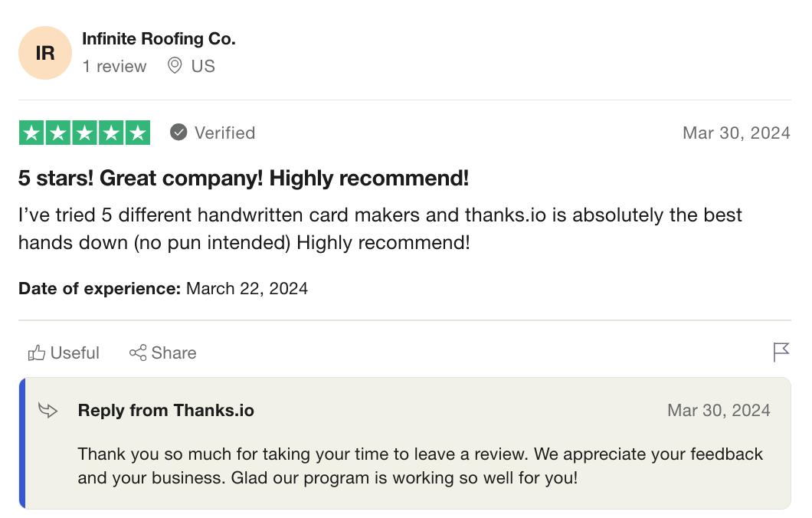
Task: Click the Verified label text
Action: click(x=224, y=133)
